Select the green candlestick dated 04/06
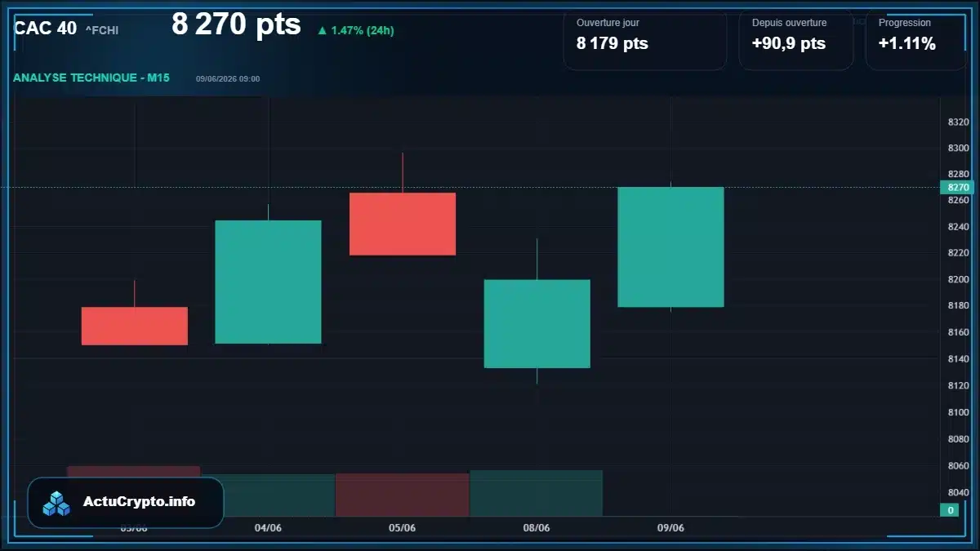Viewport: 980px width, 551px height. pyautogui.click(x=268, y=282)
